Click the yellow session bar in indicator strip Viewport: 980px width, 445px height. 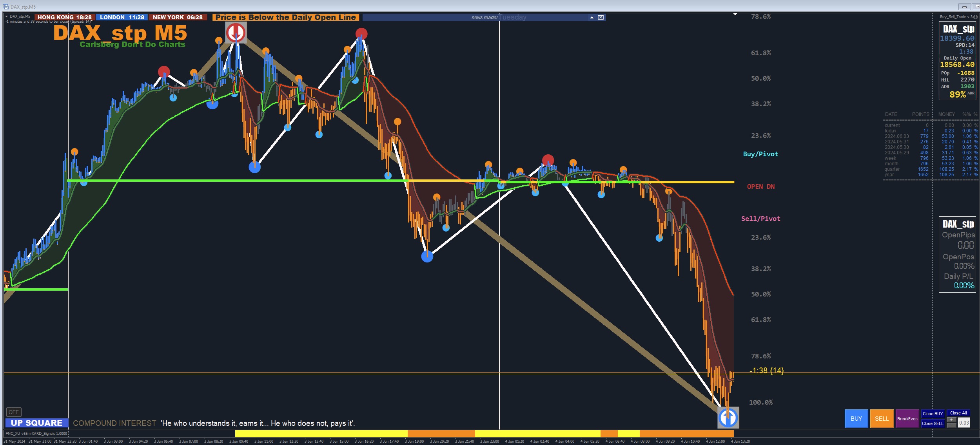click(321, 434)
